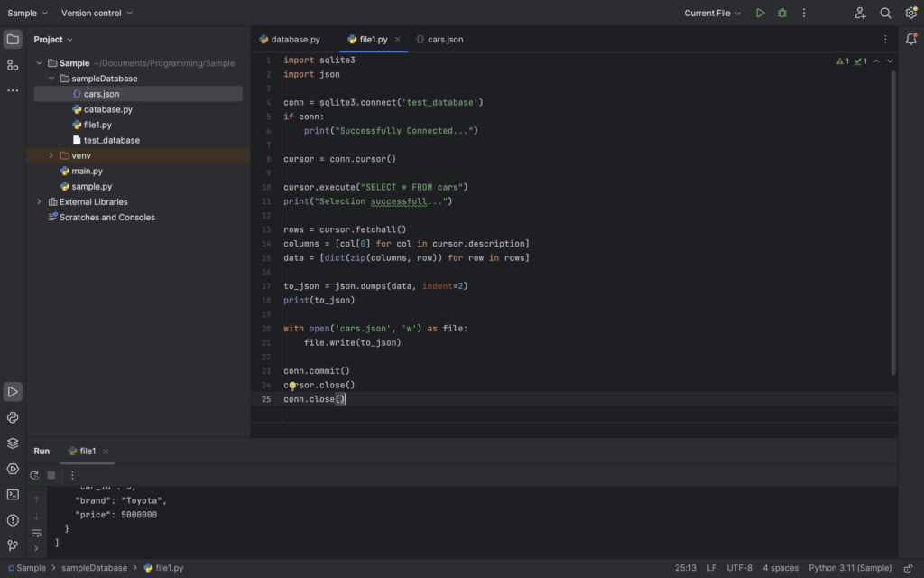Toggle the Project tool window stripe icon
Screen dimensions: 924x578
coord(12,39)
